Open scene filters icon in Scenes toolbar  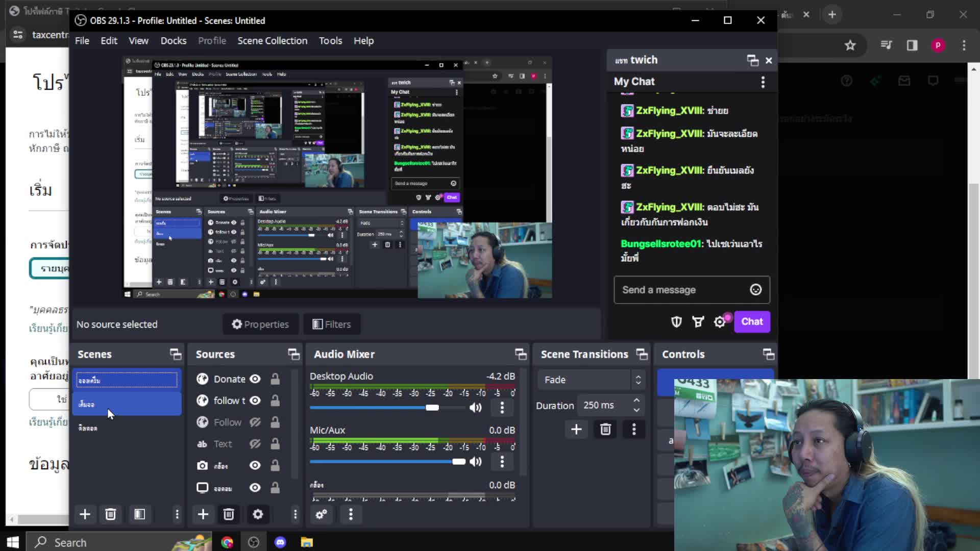pyautogui.click(x=139, y=514)
